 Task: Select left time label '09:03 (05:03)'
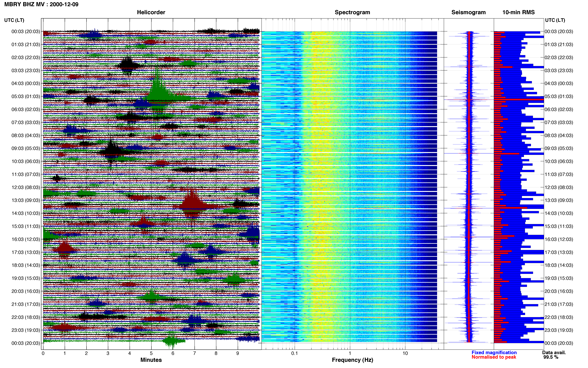click(x=26, y=148)
